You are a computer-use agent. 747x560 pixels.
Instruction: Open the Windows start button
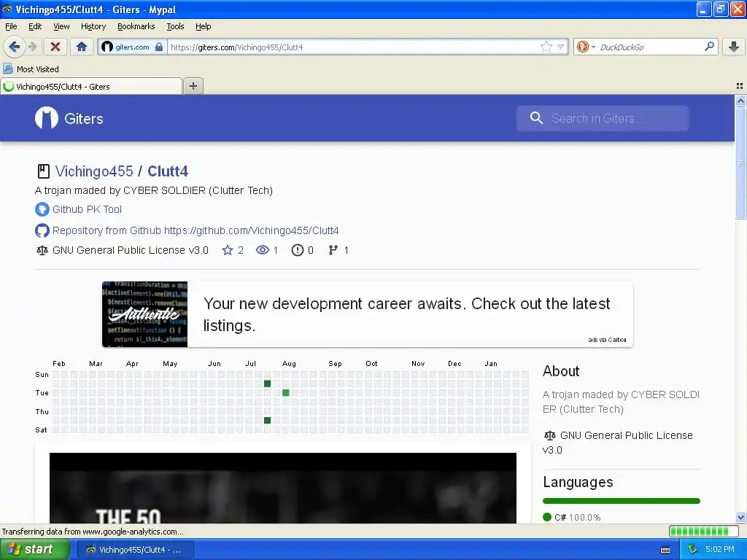coord(35,549)
